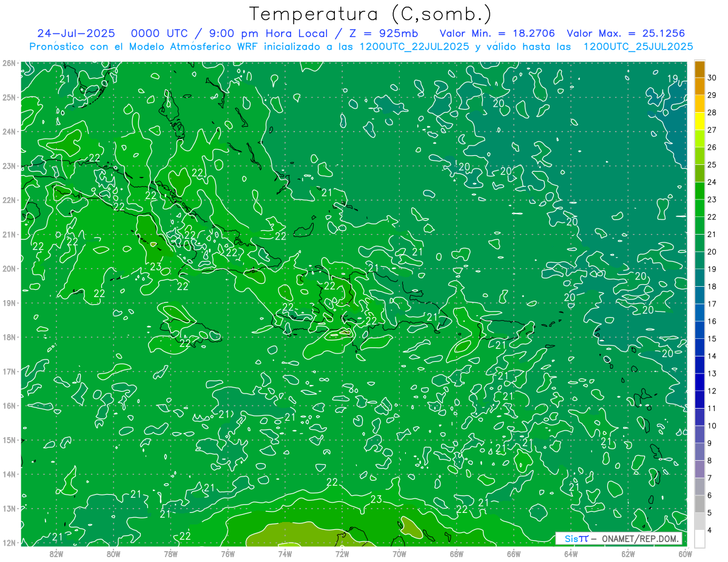Click the "ONAMET/REP.DOM." credit label

point(641,538)
